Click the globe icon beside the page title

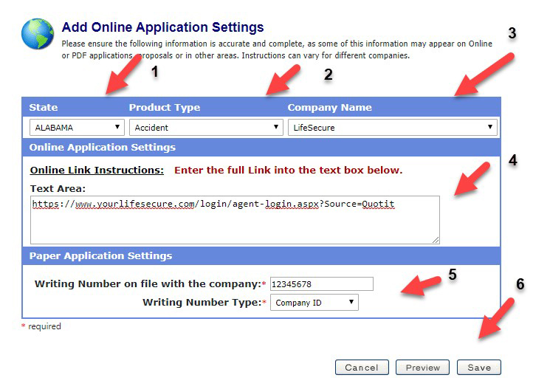37,34
